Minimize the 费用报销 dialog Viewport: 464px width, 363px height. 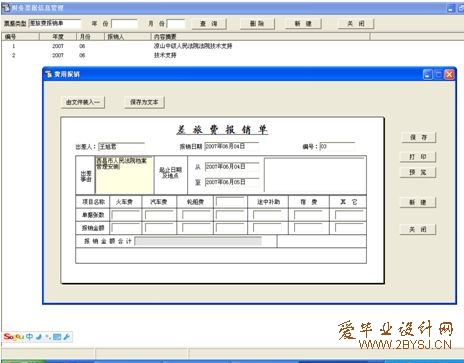coord(428,74)
